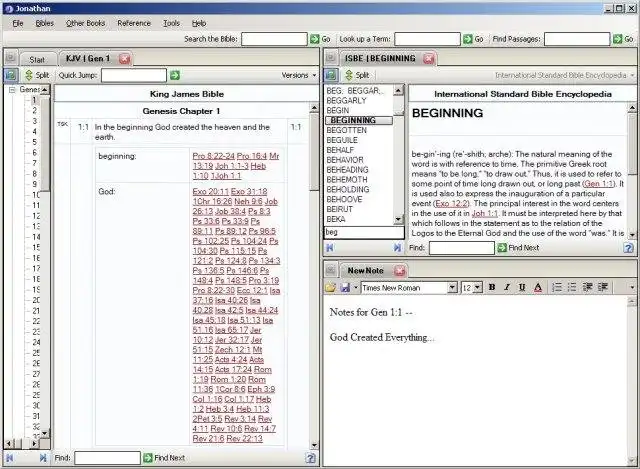The image size is (640, 469).
Task: Click the ISBE article scroll down arrow
Action: (x=632, y=234)
